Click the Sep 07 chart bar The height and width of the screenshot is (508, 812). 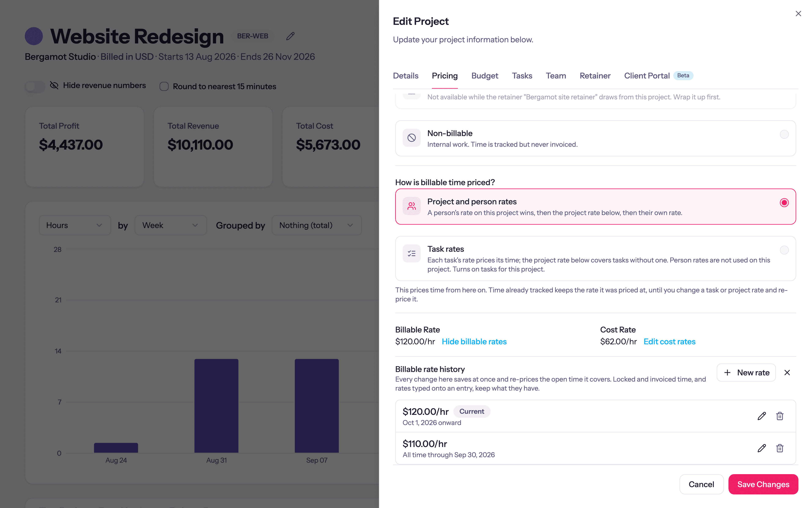(316, 406)
